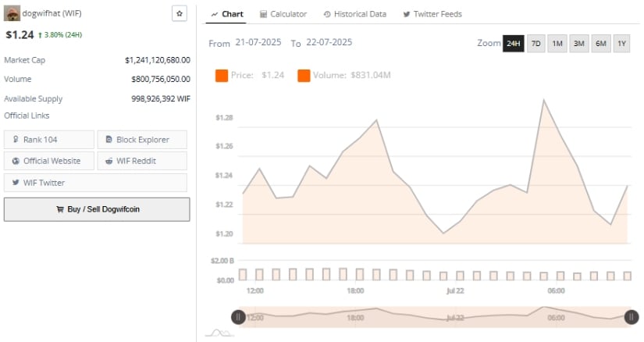This screenshot has height=342, width=644.
Task: Visit the Official Website link
Action: point(49,161)
